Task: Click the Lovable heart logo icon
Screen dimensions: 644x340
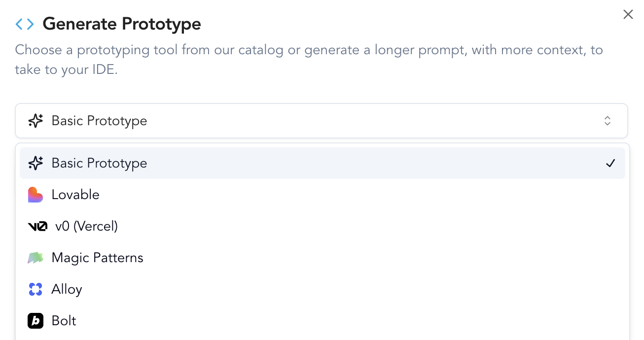Action: (35, 195)
